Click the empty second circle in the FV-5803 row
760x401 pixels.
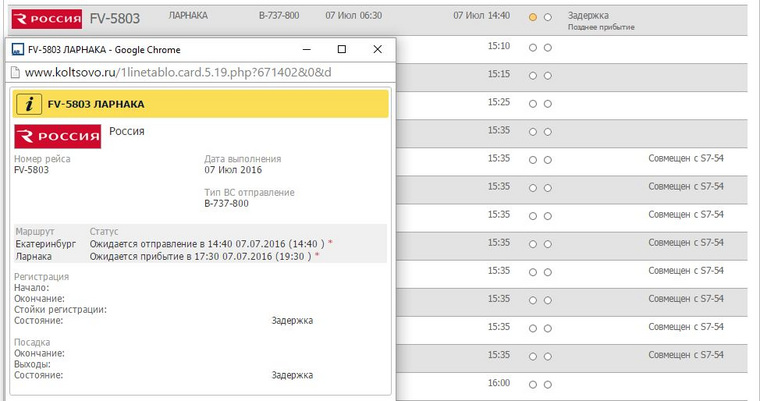[x=548, y=17]
